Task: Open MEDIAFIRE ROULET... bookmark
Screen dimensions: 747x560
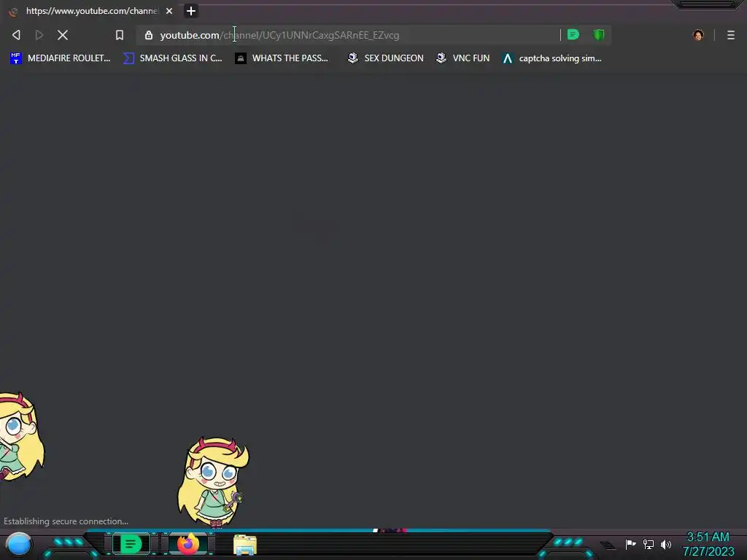Action: (x=61, y=58)
